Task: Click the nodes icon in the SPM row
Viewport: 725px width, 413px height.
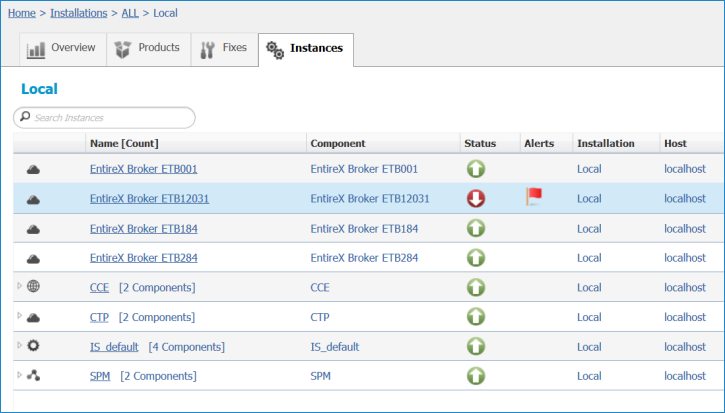Action: [33, 375]
